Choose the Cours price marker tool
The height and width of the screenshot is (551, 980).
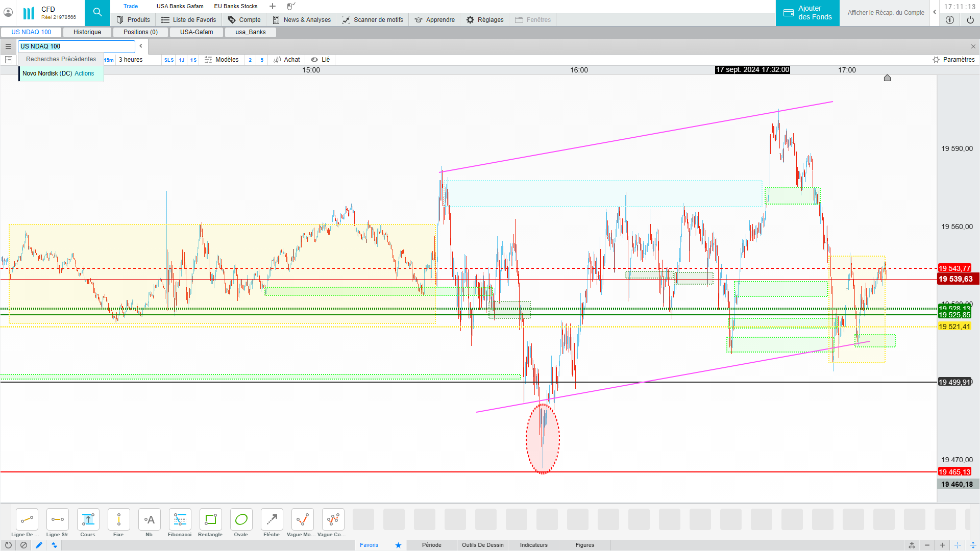point(88,520)
